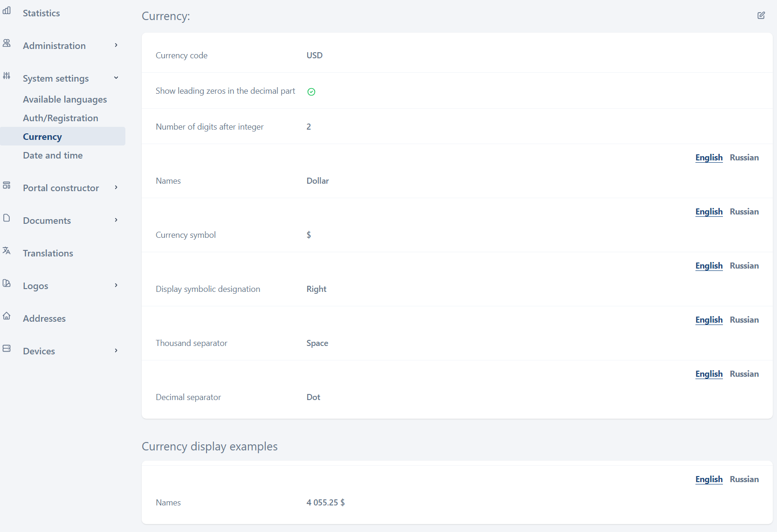
Task: Switch Names field to Russian
Action: 744,158
